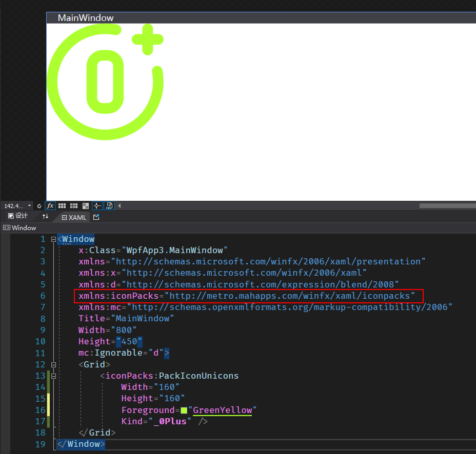Click the left scroll arrow of the designer scrollbar
Screen dimensions: 476x454
click(120, 206)
